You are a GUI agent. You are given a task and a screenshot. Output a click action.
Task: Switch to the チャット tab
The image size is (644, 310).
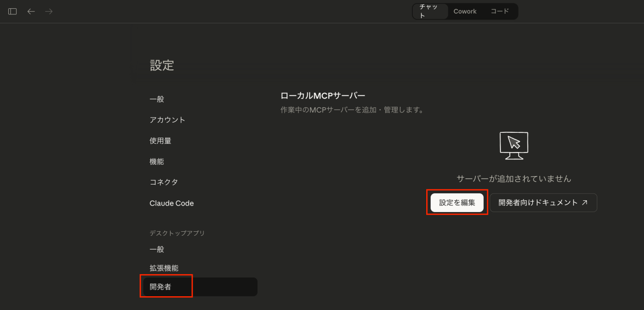pyautogui.click(x=430, y=11)
